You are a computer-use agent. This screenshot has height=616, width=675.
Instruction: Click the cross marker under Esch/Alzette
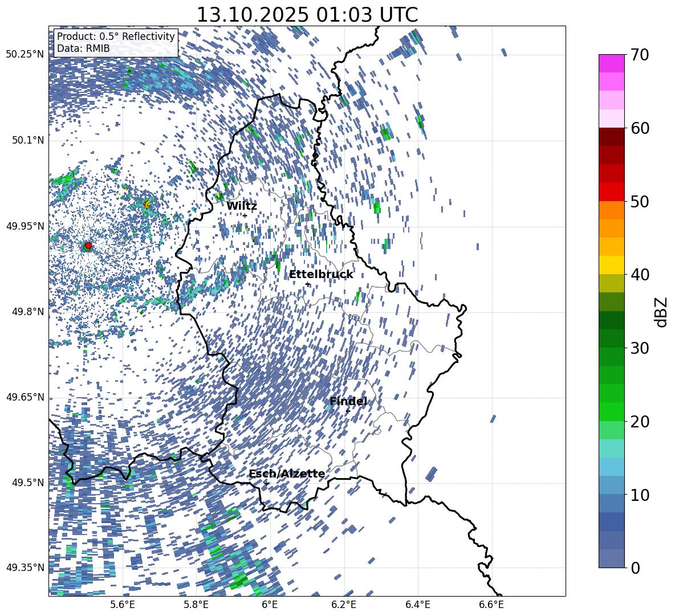tap(266, 483)
